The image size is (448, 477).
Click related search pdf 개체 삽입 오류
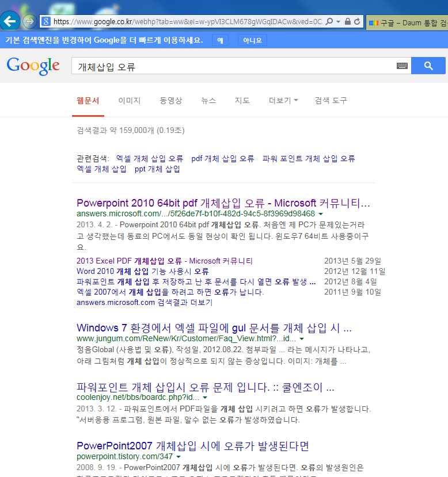222,158
